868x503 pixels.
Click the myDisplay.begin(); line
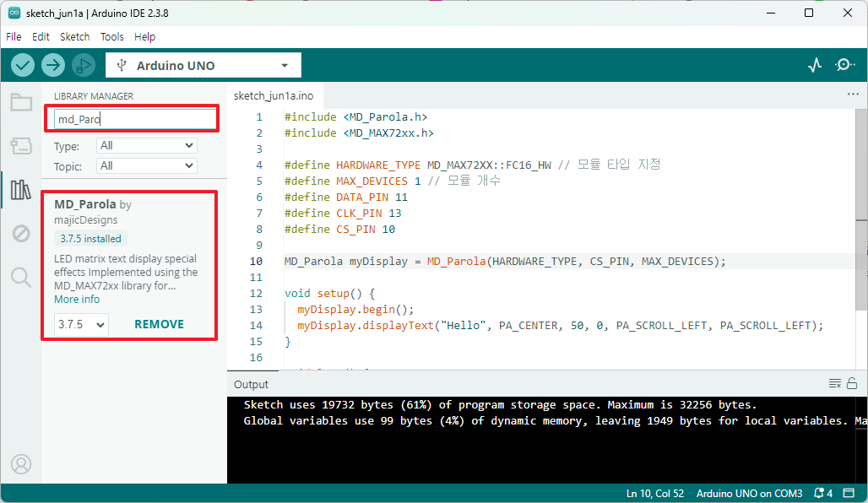click(x=355, y=310)
